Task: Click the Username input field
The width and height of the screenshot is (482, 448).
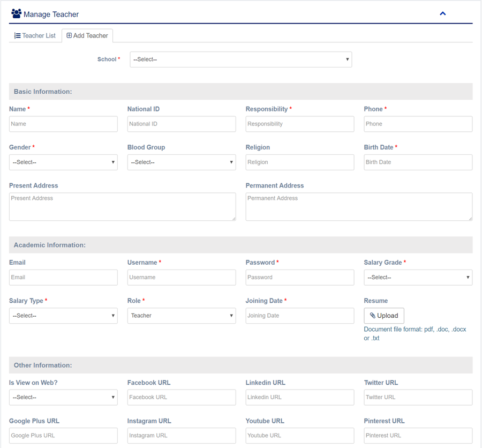Action: [x=182, y=278]
